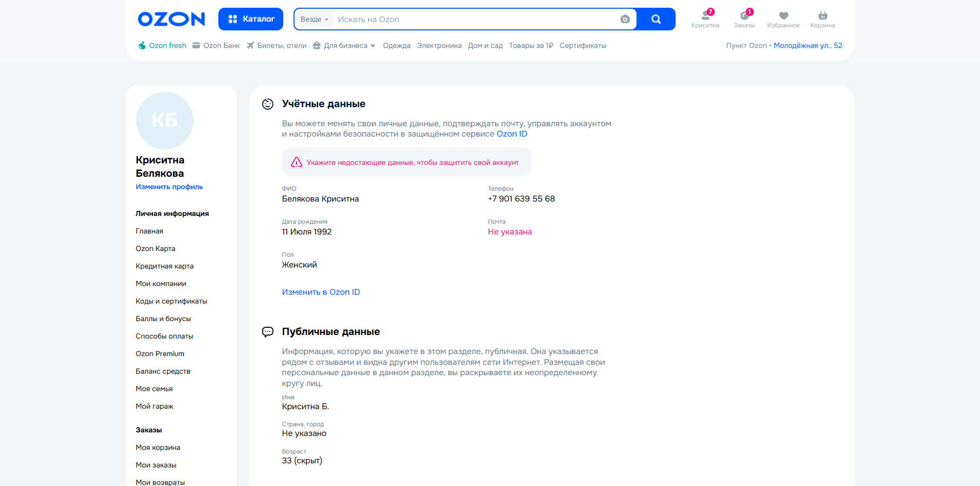Click the Не указана email value
This screenshot has width=980, height=486.
510,232
